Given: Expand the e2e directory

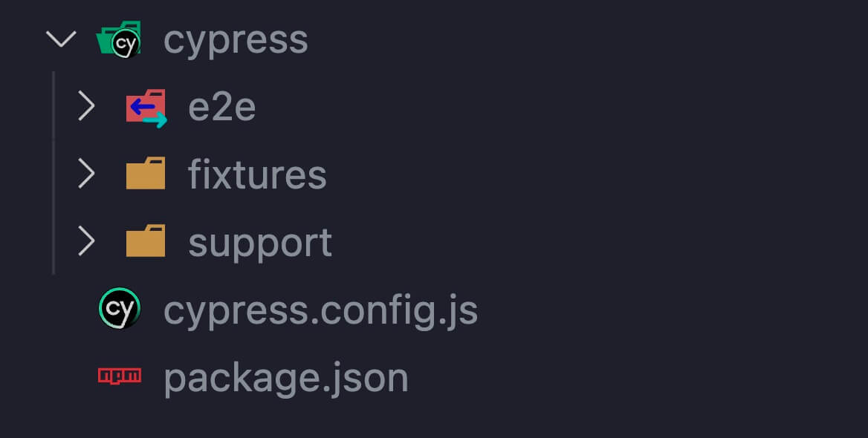Looking at the screenshot, I should 87,106.
